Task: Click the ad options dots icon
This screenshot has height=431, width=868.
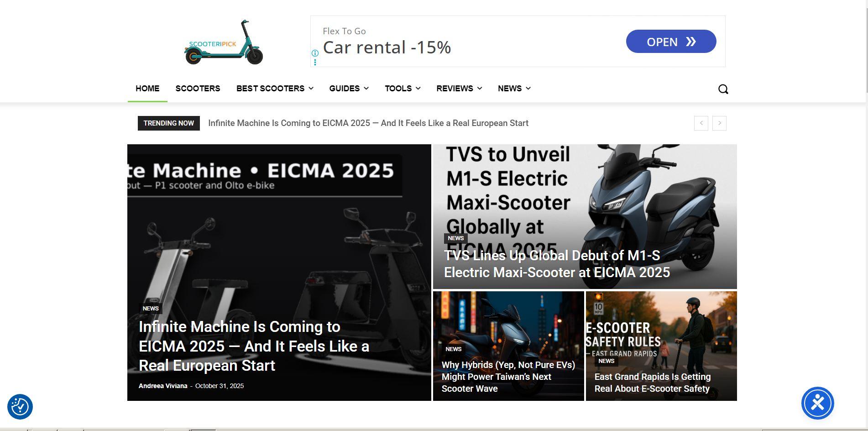Action: point(315,62)
